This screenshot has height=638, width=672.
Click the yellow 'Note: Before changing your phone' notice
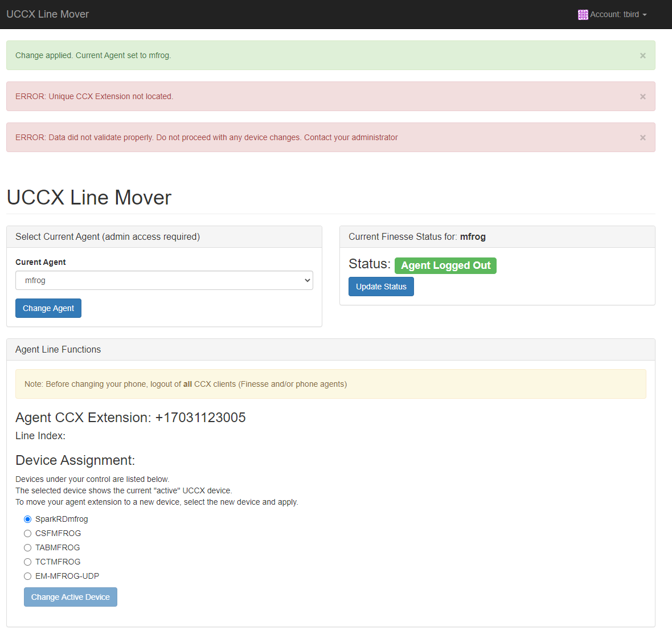point(331,384)
